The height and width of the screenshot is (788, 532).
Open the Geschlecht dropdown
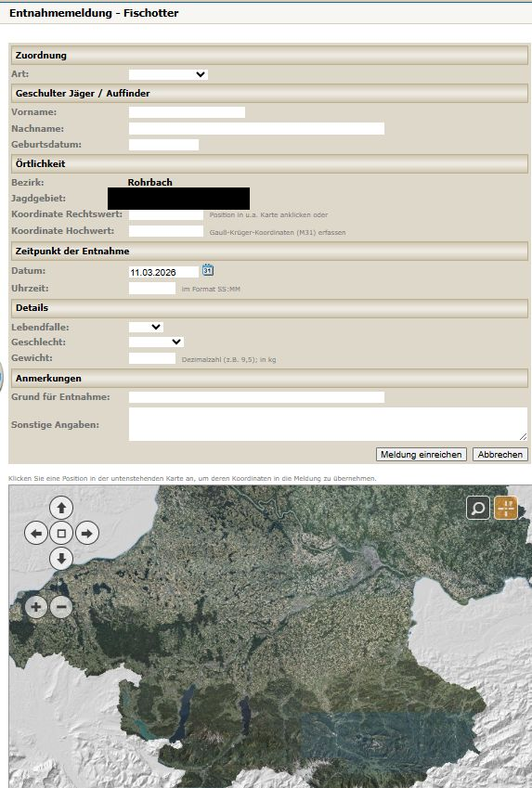click(156, 342)
